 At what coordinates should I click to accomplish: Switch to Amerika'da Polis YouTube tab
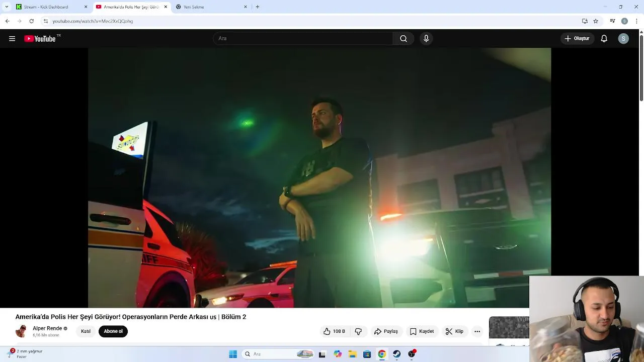[131, 7]
